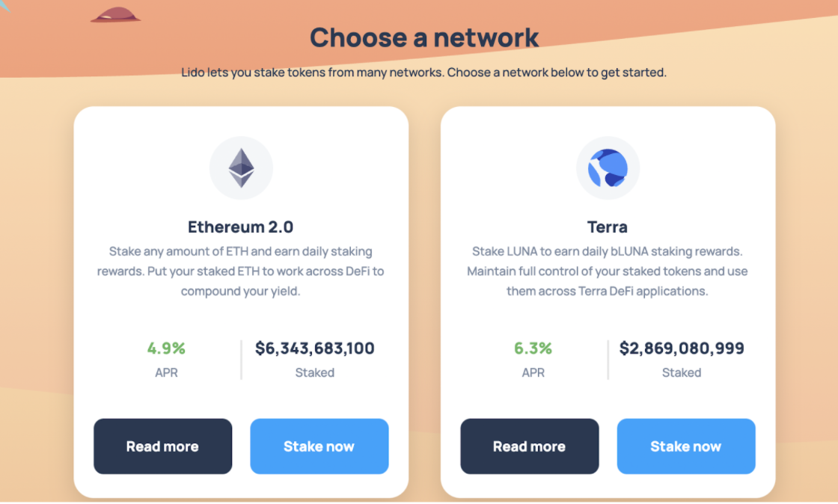
Task: Click Read more on the Terra card
Action: [x=529, y=446]
